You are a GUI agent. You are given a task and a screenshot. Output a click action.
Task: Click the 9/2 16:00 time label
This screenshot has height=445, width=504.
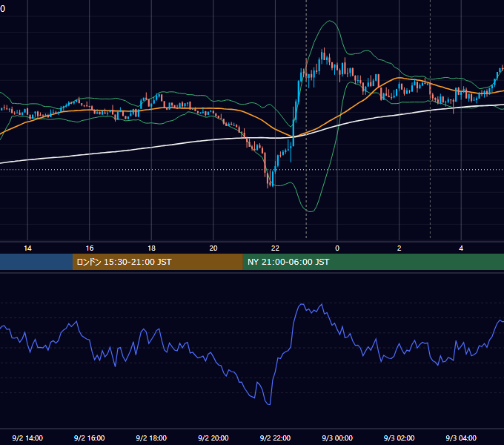tap(90, 438)
